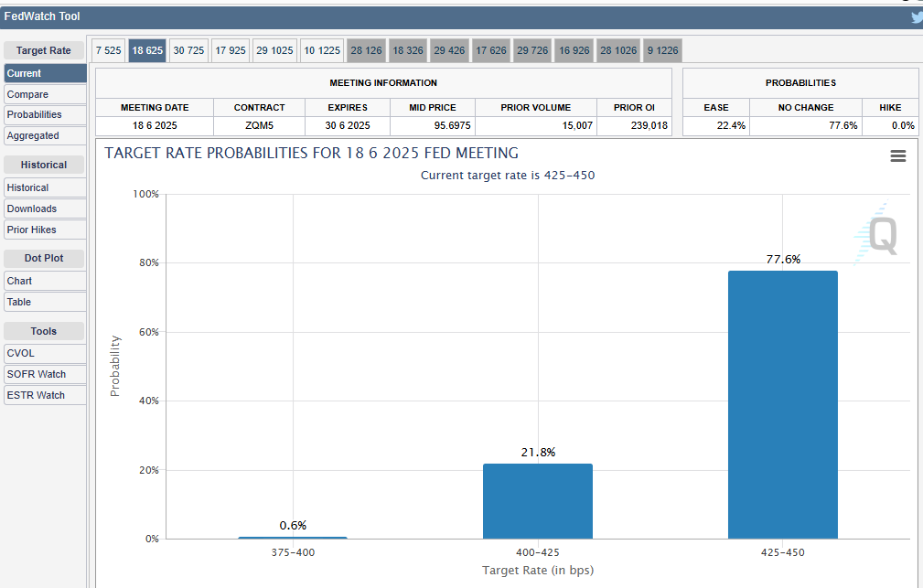The height and width of the screenshot is (588, 923).
Task: Choose the 10 1225 meeting tab
Action: pyautogui.click(x=322, y=50)
